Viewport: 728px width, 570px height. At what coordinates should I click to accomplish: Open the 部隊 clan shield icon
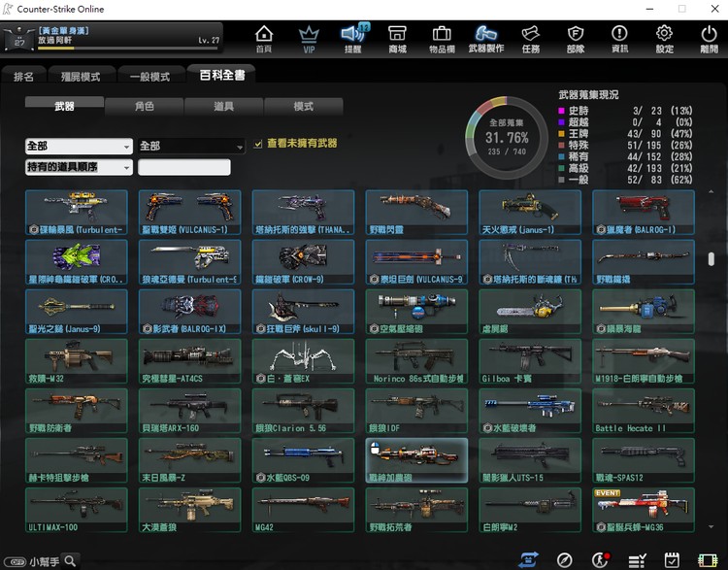coord(576,39)
